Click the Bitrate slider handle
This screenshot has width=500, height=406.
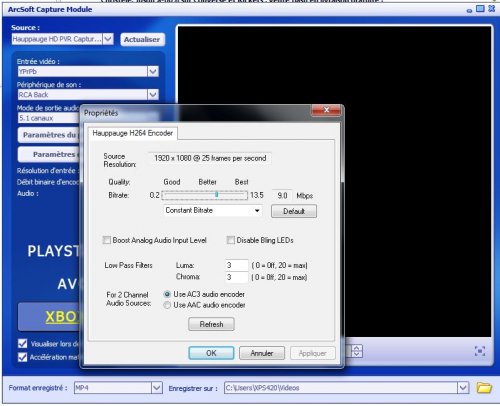click(x=217, y=194)
